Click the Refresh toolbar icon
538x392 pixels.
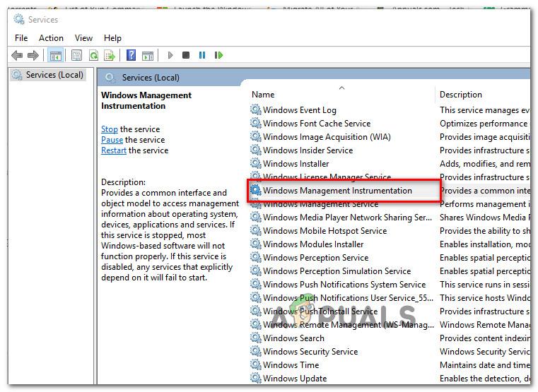(x=93, y=55)
